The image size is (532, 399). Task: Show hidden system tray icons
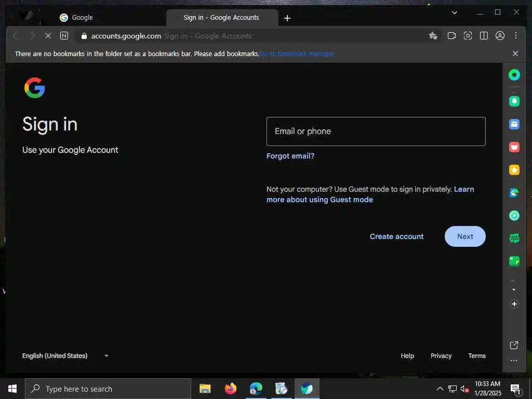pos(440,389)
